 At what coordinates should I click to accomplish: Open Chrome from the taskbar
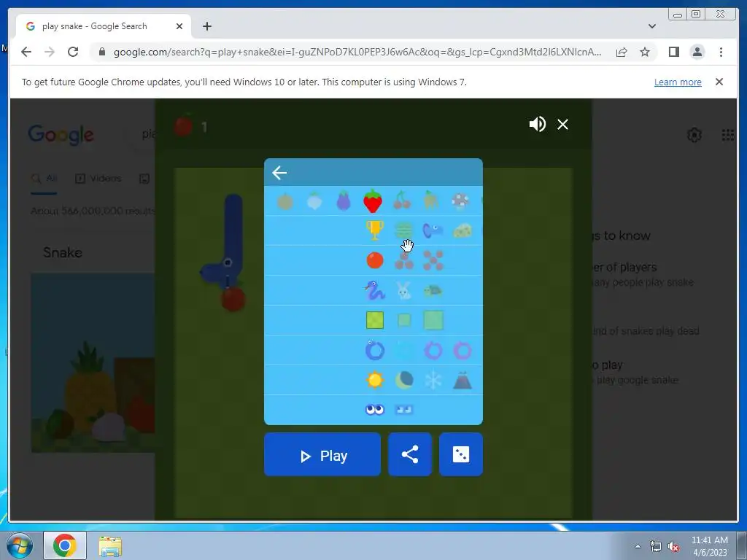[x=65, y=545]
